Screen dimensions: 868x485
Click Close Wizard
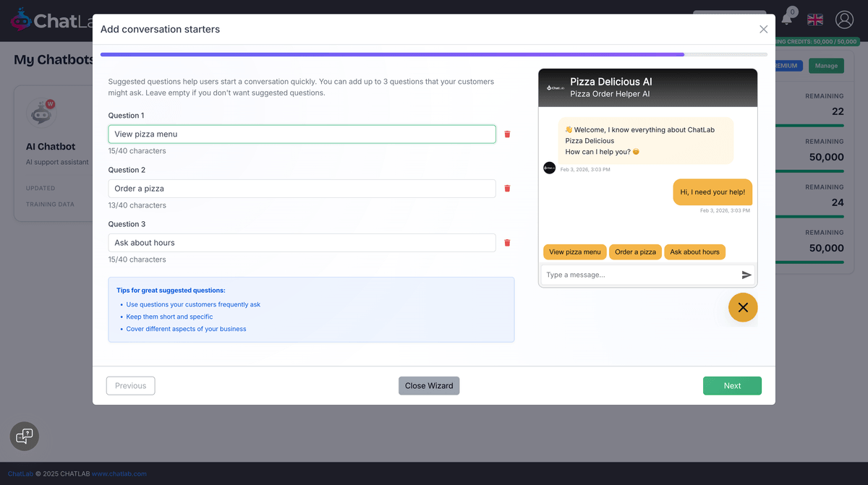click(x=428, y=385)
